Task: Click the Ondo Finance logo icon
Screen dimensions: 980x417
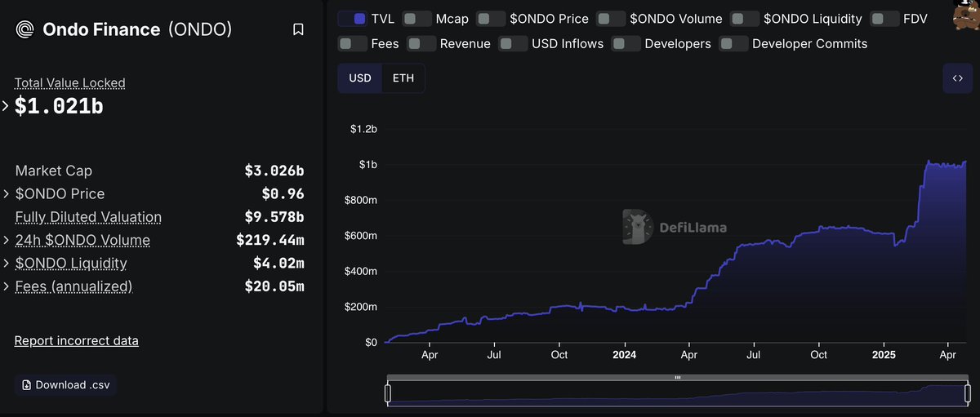Action: 25,29
